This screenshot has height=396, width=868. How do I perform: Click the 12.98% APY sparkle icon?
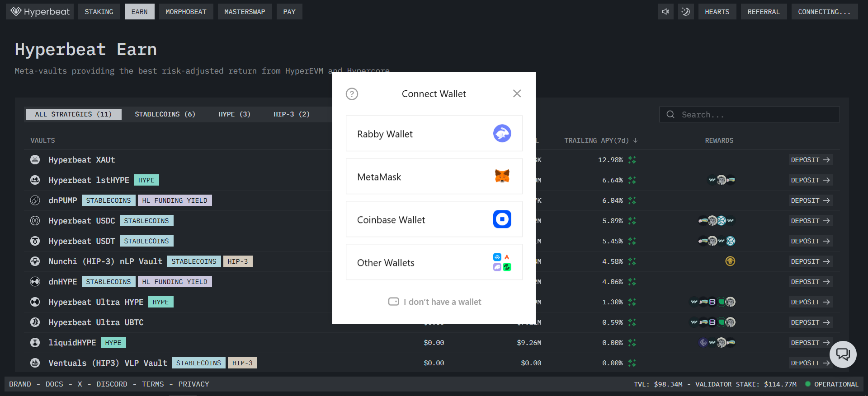pyautogui.click(x=632, y=160)
